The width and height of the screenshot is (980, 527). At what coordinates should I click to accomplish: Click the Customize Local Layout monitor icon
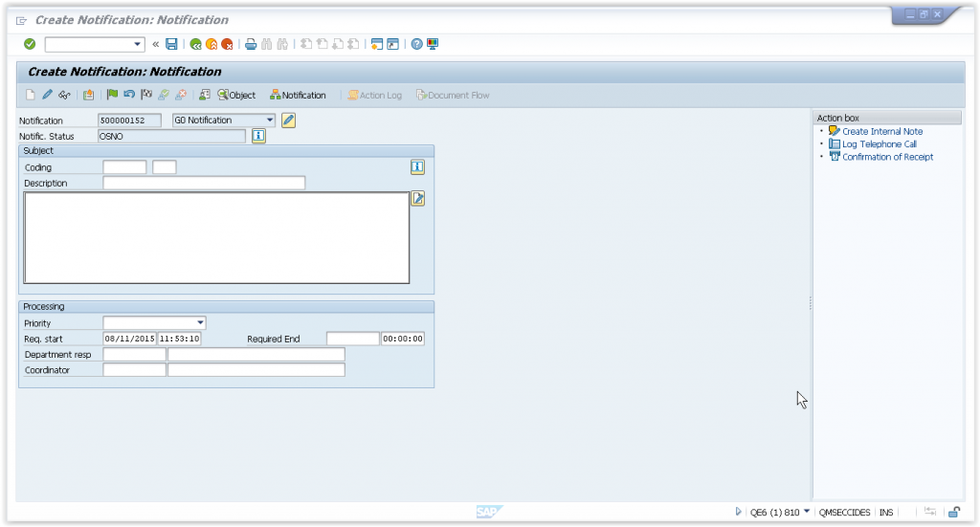coord(433,44)
